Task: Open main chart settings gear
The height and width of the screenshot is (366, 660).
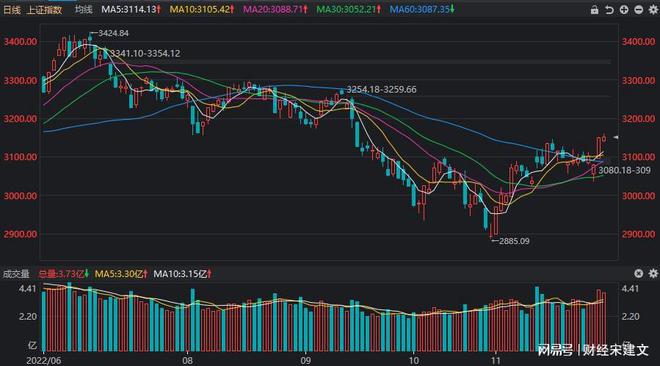Action: (653, 10)
